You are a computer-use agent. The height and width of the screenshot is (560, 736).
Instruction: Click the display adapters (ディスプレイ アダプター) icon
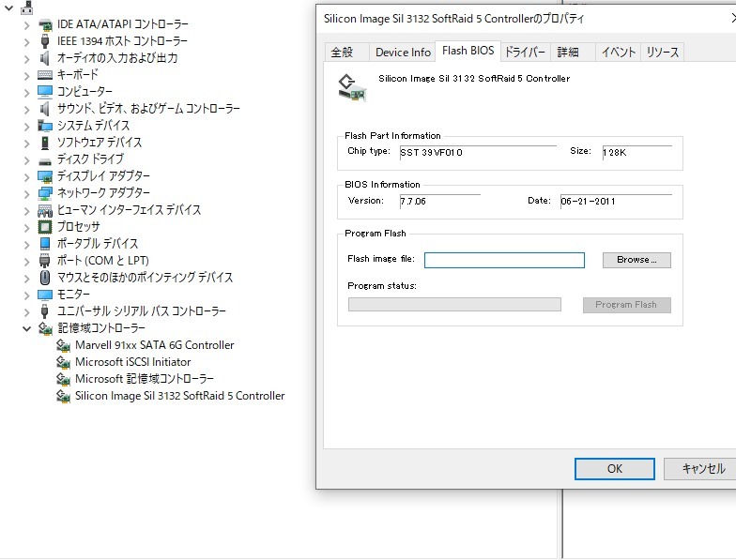(45, 176)
